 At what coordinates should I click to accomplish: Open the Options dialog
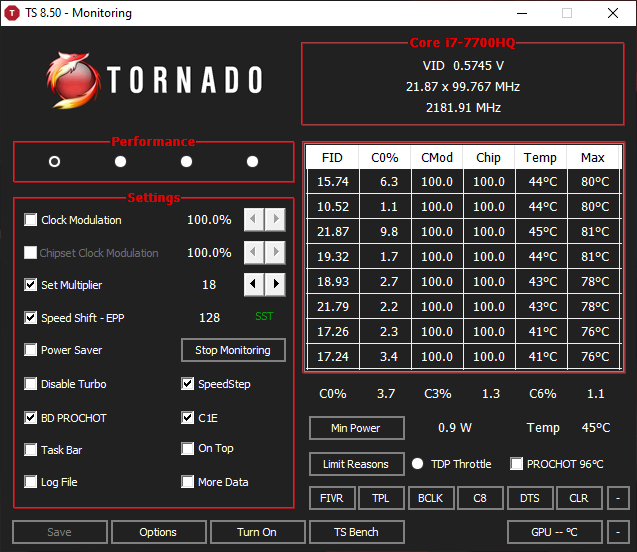click(x=158, y=532)
